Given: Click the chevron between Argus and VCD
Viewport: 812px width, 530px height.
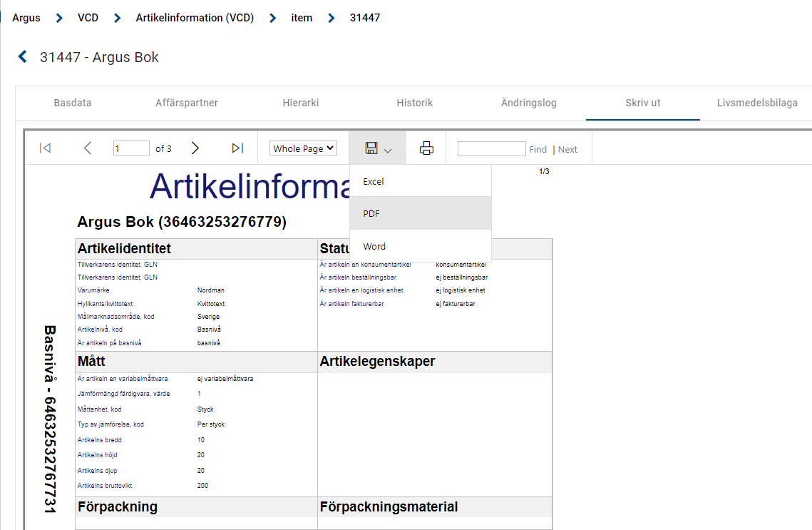Looking at the screenshot, I should [x=59, y=18].
